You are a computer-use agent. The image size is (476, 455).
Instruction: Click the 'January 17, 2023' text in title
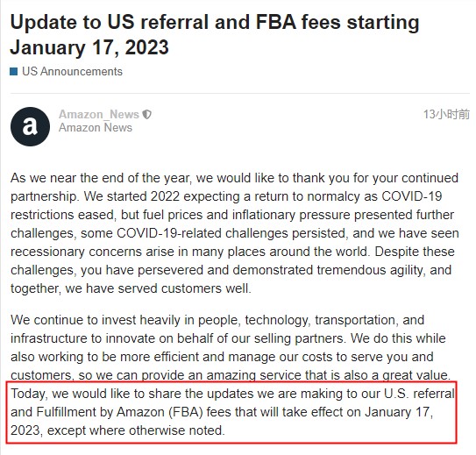tap(89, 47)
